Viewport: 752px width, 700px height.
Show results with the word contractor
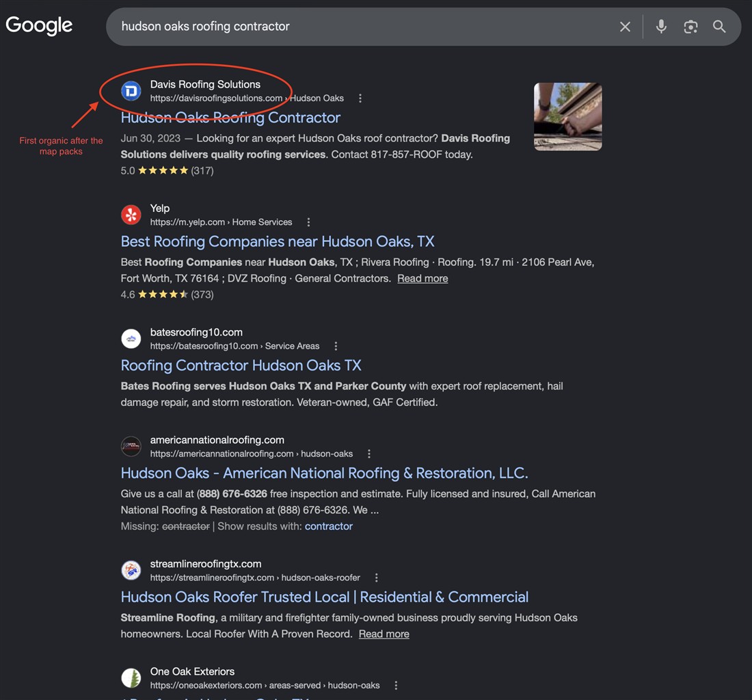pyautogui.click(x=329, y=526)
